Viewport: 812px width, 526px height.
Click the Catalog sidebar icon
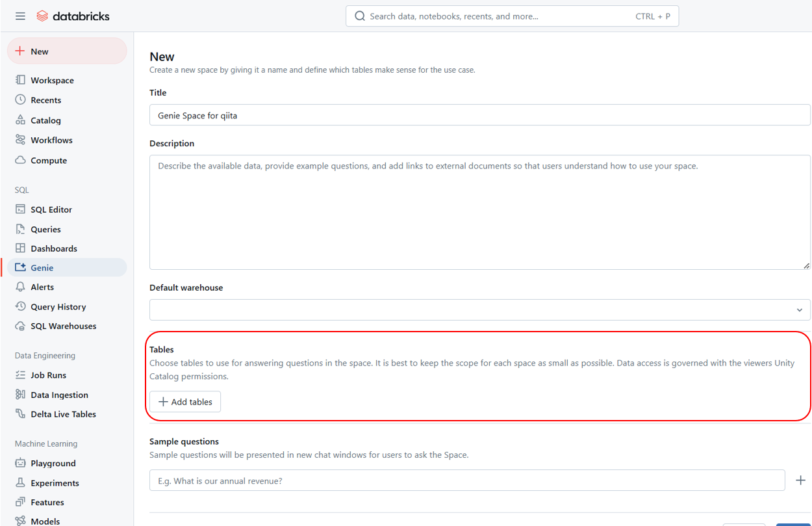(20, 120)
